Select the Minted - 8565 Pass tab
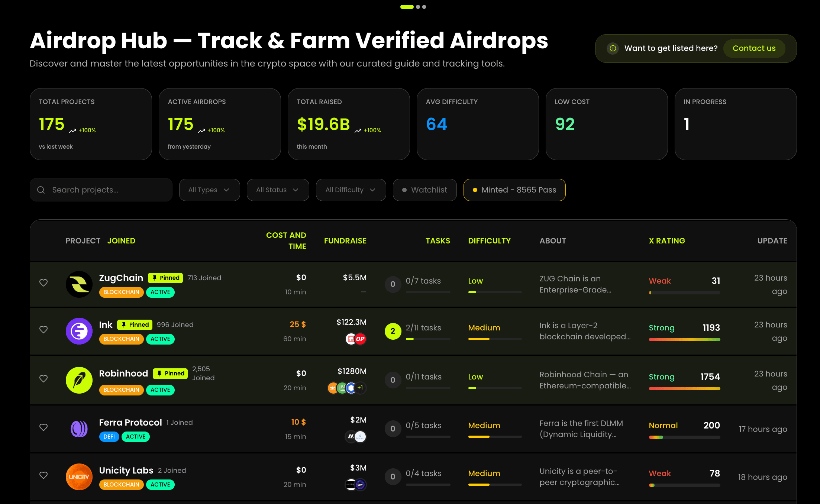This screenshot has height=504, width=820. (514, 190)
